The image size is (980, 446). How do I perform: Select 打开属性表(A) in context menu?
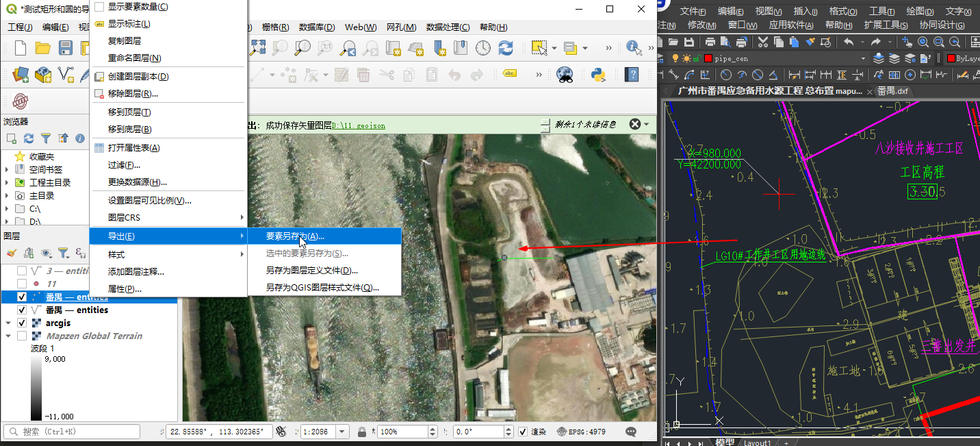pos(133,148)
